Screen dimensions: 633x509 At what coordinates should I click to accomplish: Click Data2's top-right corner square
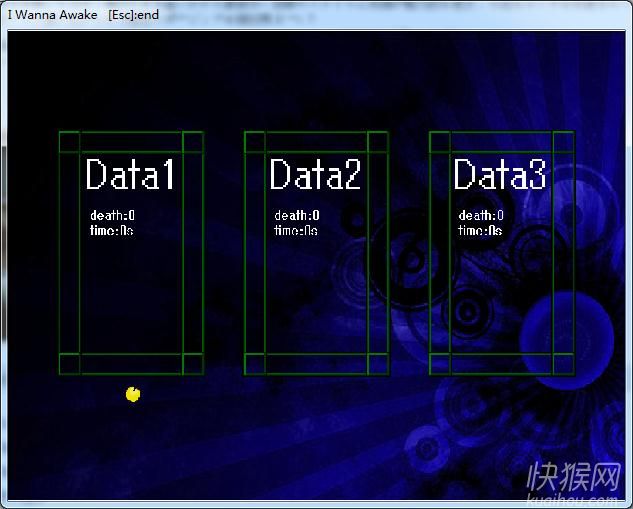[378, 142]
